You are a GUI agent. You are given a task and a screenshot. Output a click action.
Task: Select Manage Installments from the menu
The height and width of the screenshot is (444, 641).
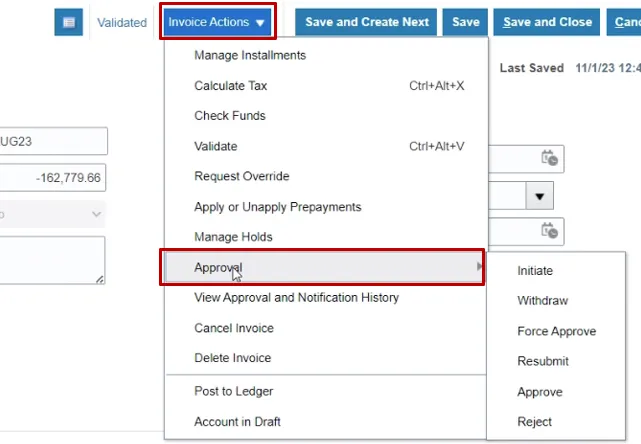point(250,55)
